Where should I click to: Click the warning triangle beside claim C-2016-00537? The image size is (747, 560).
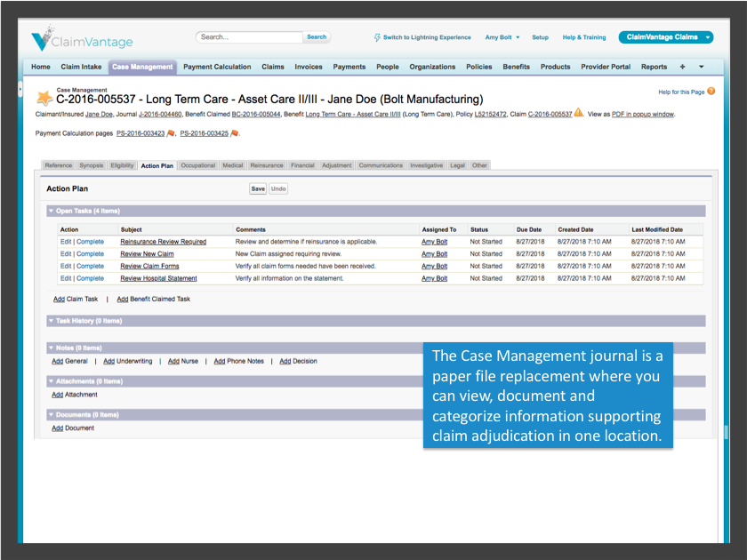[x=578, y=114]
